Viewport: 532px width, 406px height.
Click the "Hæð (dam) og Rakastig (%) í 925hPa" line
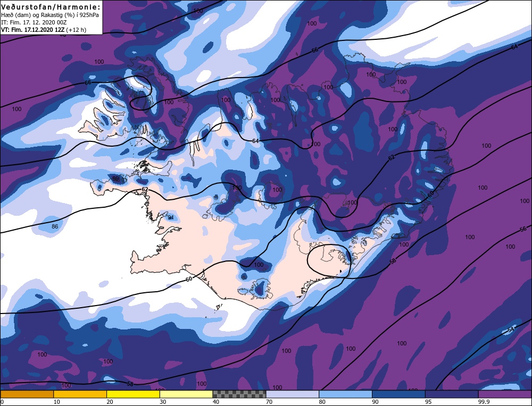[50, 15]
